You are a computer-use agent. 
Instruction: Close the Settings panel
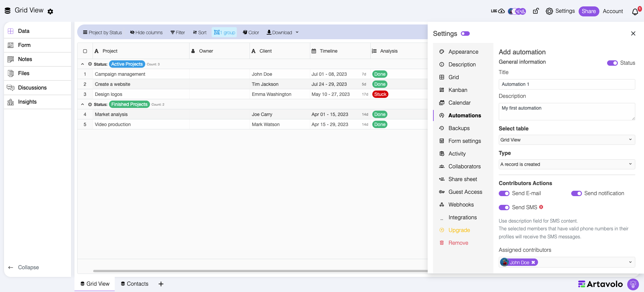633,34
